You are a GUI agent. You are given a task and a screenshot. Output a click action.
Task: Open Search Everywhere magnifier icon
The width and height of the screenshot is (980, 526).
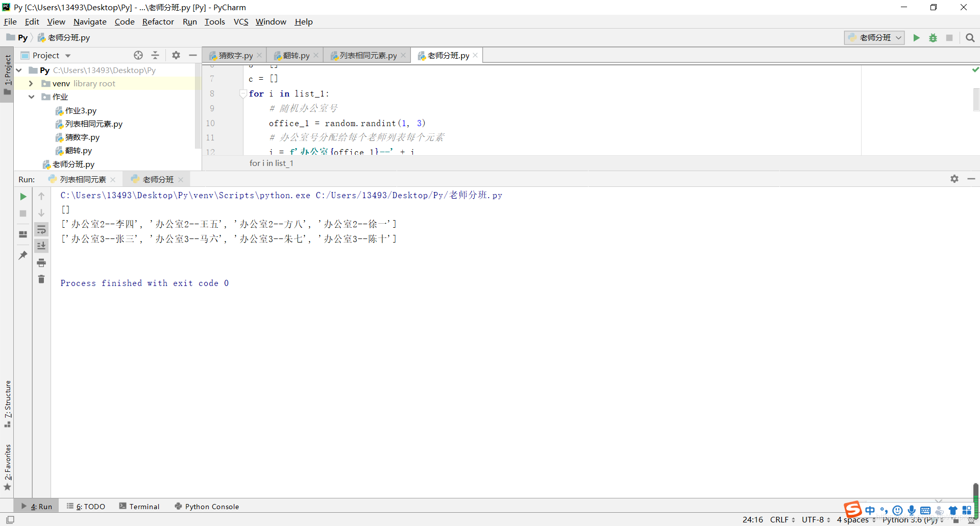[970, 38]
